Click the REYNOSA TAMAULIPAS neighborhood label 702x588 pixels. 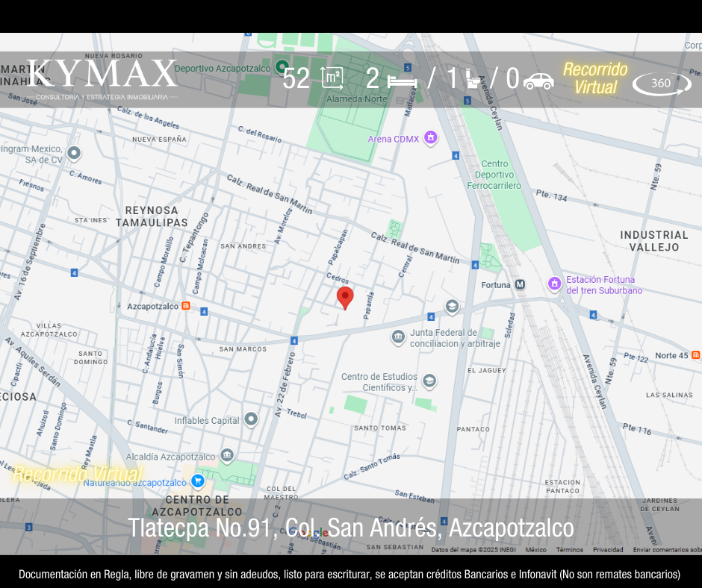pyautogui.click(x=152, y=216)
